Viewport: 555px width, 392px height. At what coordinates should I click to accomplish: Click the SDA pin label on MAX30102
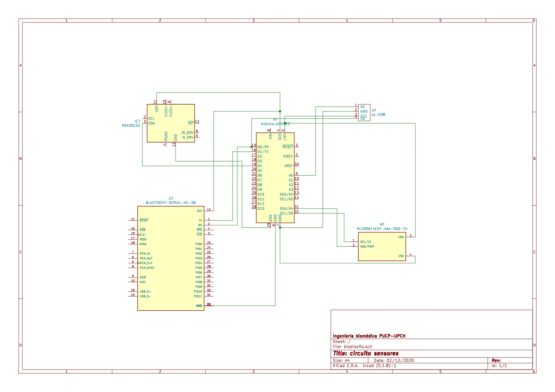click(151, 123)
